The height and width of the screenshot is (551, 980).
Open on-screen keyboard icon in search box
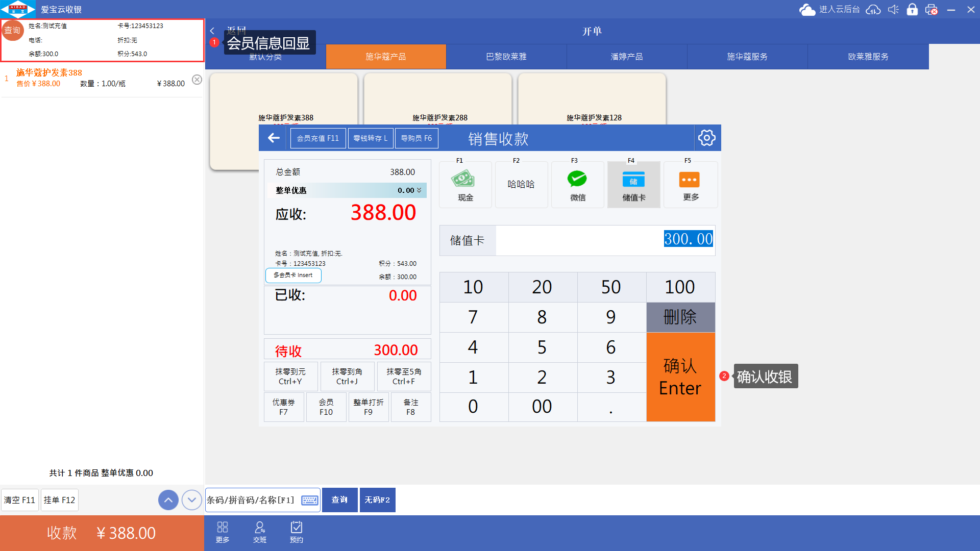309,500
